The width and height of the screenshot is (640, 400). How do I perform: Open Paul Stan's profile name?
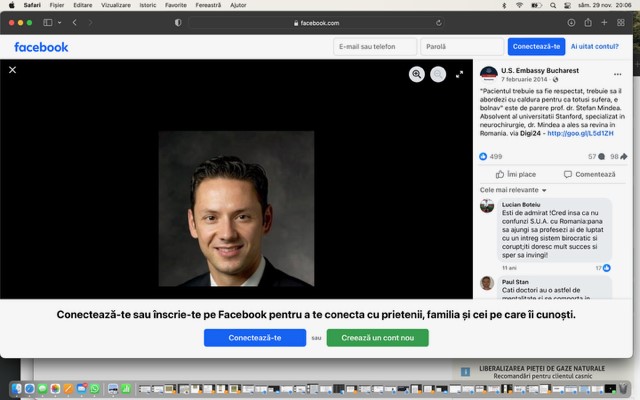pyautogui.click(x=515, y=282)
